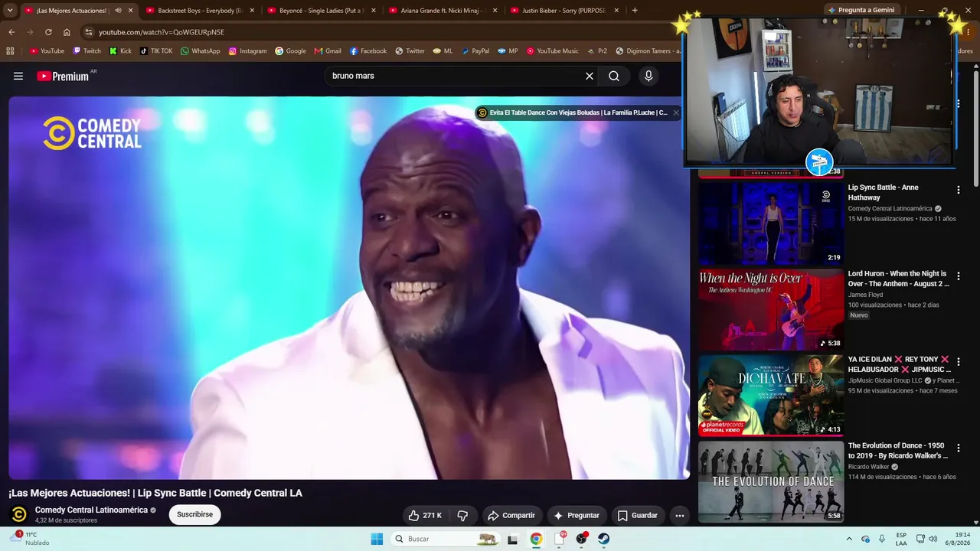
Task: Open a new browser tab
Action: (635, 11)
